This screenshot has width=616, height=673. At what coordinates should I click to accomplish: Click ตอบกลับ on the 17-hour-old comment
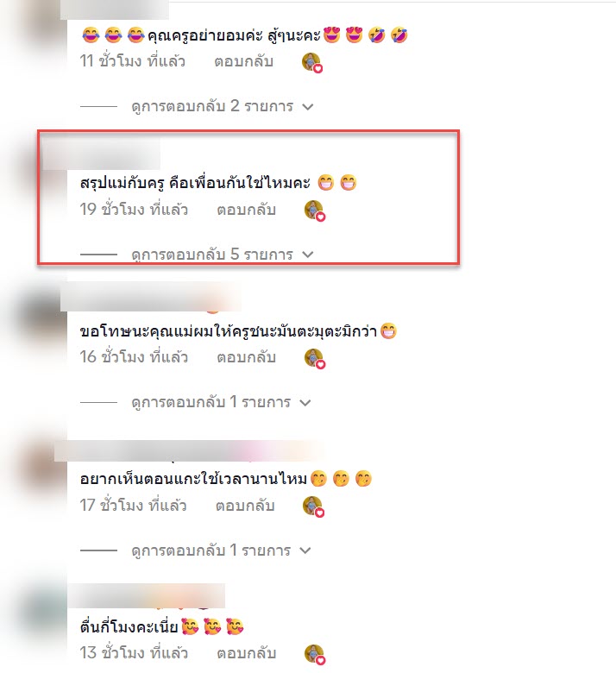click(245, 506)
